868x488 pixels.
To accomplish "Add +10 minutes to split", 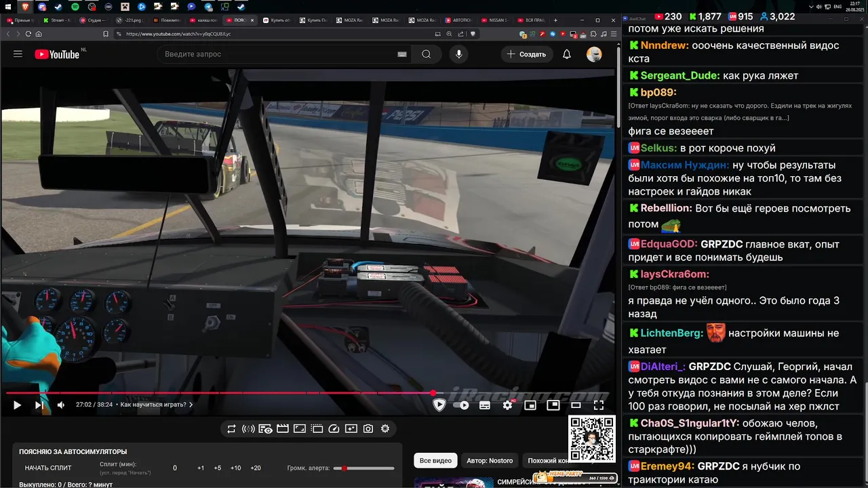I will pyautogui.click(x=235, y=468).
